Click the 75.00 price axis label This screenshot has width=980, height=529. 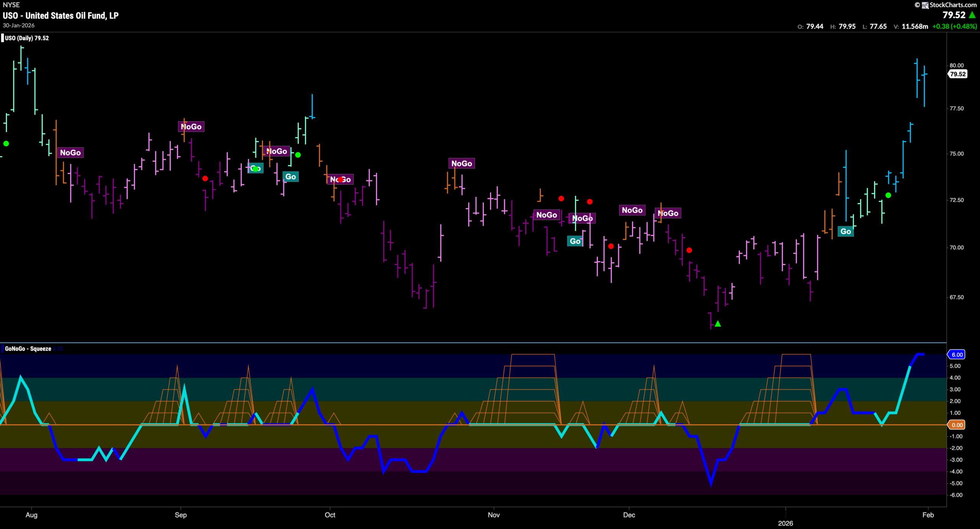click(957, 154)
